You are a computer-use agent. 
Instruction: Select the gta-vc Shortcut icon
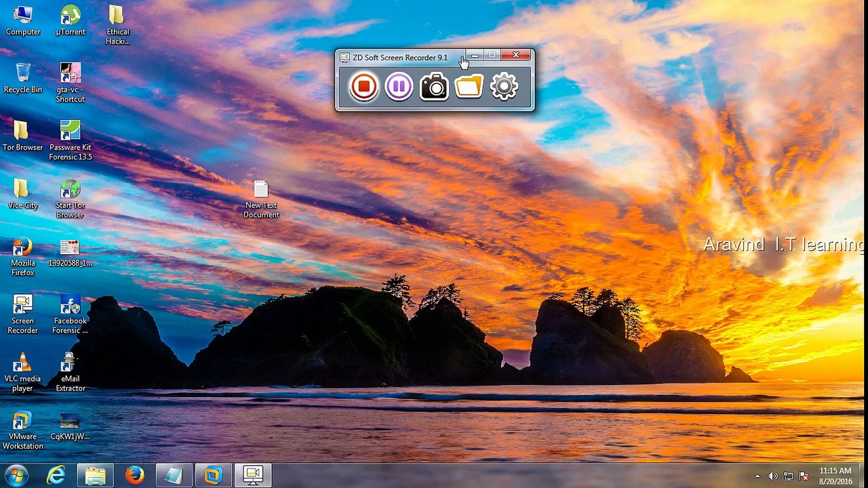[71, 83]
